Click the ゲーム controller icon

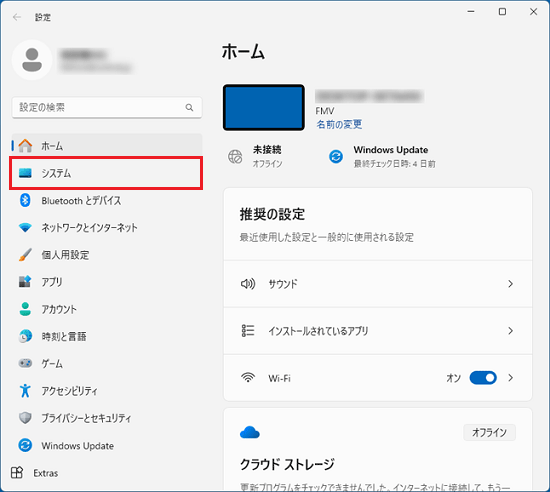click(25, 363)
